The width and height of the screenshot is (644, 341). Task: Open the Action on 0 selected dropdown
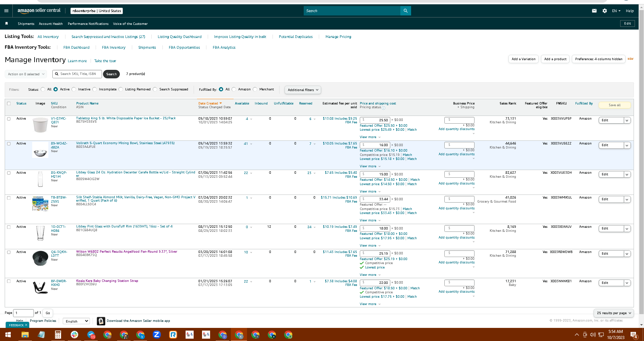(26, 74)
